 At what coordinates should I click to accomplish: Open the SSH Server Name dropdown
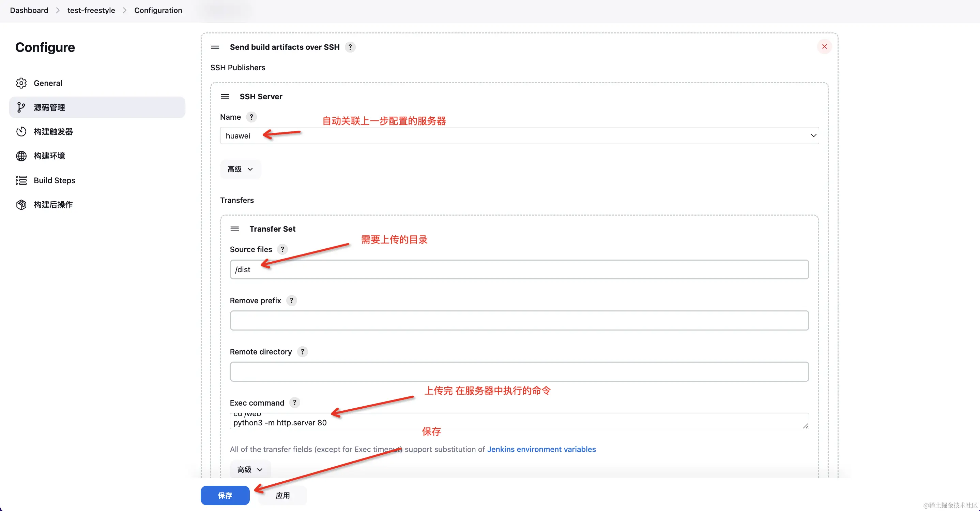click(x=519, y=135)
